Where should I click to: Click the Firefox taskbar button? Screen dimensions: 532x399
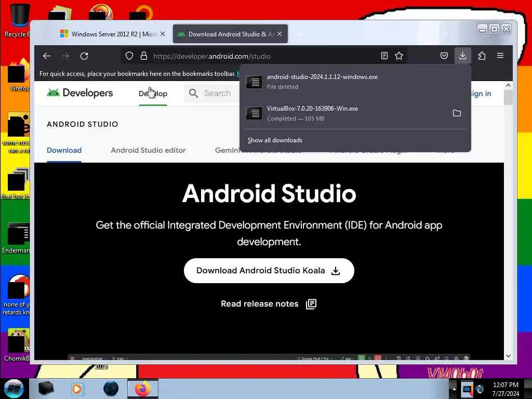tap(143, 389)
